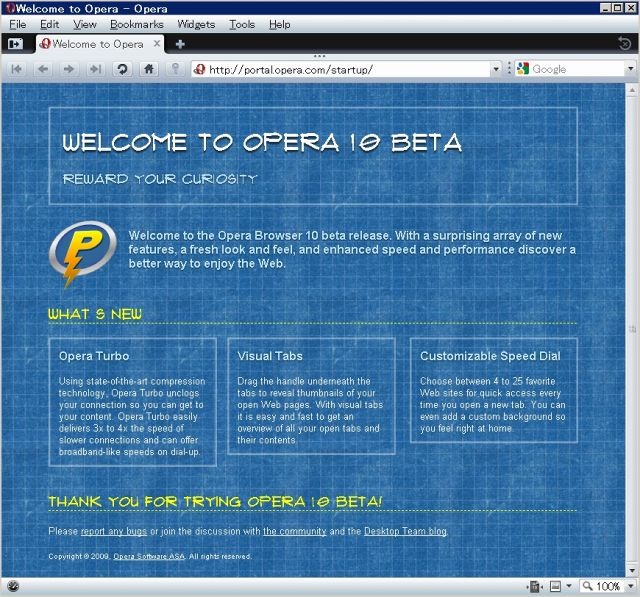Click the Customizable Speed Dial heading

(x=490, y=356)
